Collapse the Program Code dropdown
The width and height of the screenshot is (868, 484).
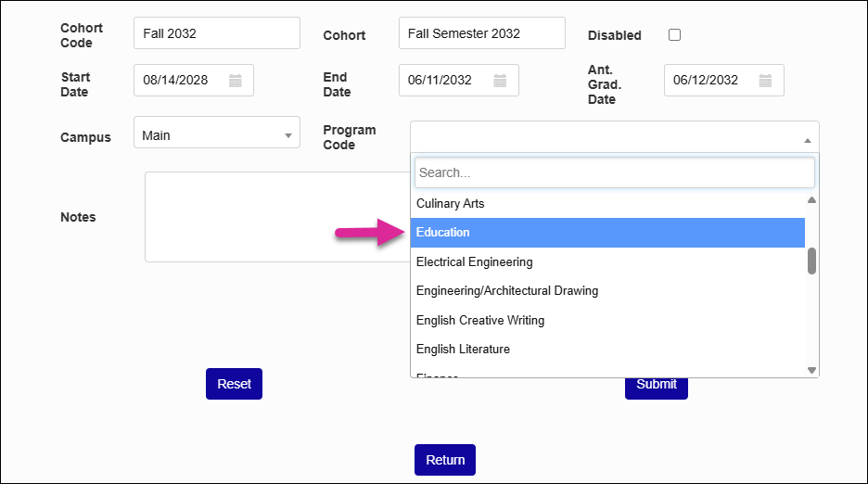615,137
